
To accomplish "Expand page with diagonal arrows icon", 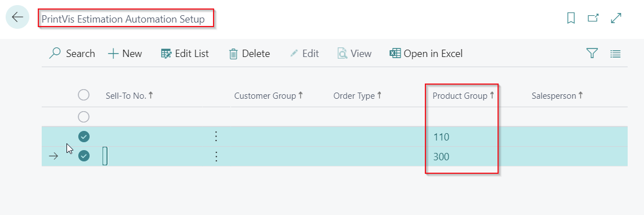I will click(616, 18).
